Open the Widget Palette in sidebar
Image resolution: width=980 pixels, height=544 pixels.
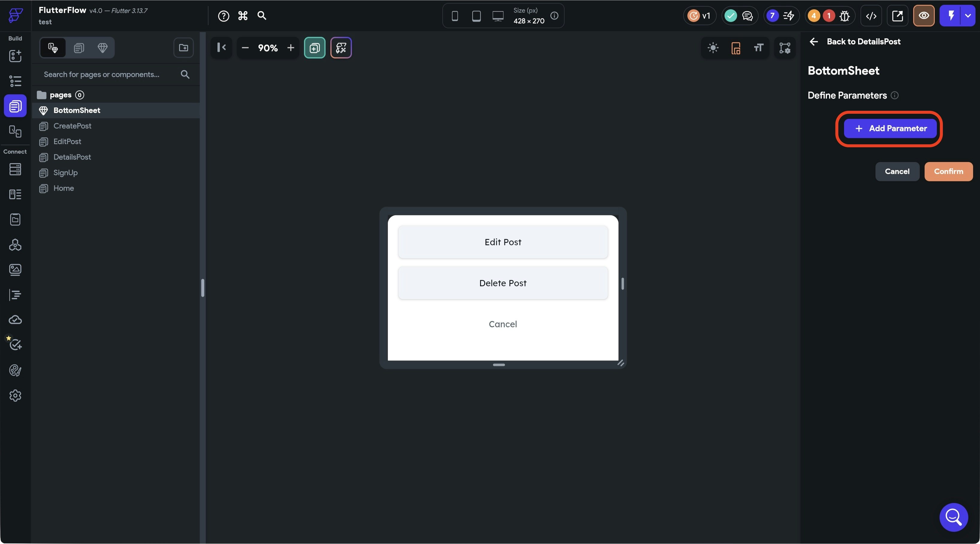coord(15,56)
